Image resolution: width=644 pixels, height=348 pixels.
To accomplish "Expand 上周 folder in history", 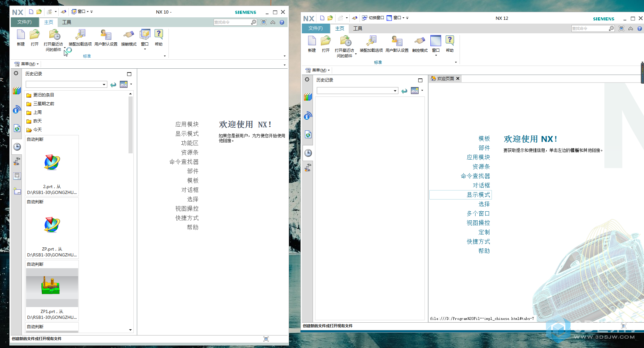I will click(x=34, y=112).
